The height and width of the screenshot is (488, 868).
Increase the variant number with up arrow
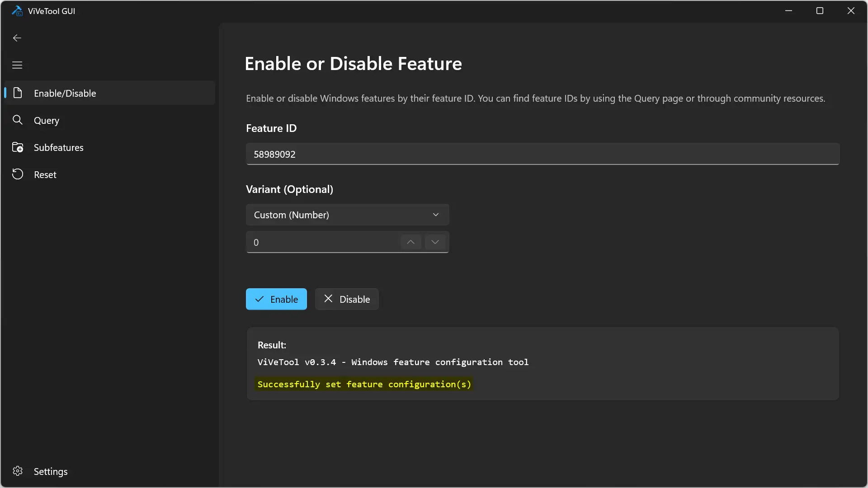click(410, 242)
